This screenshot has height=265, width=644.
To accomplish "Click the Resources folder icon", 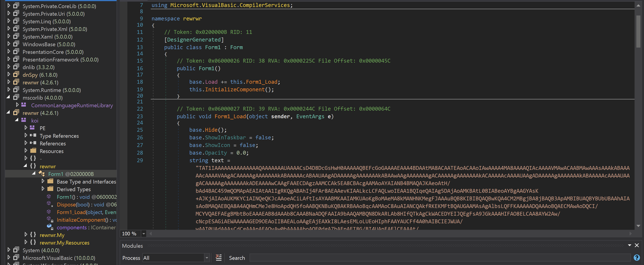I will pyautogui.click(x=33, y=151).
